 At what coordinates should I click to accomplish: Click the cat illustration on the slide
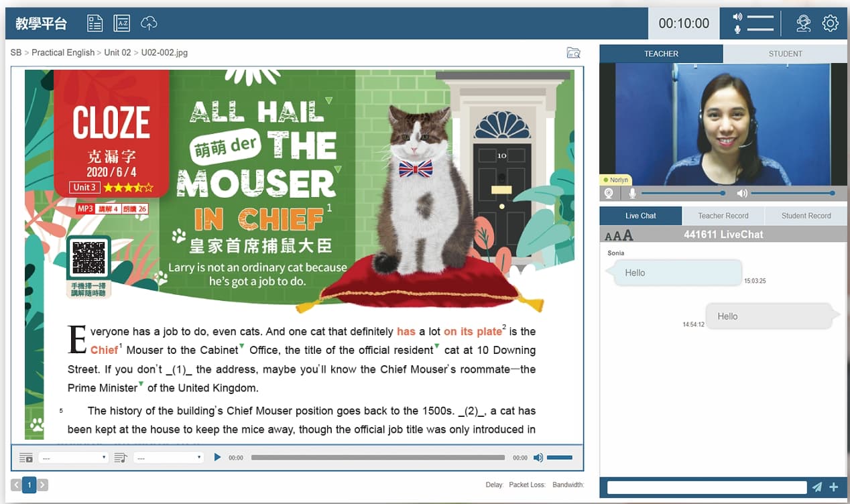[x=422, y=191]
